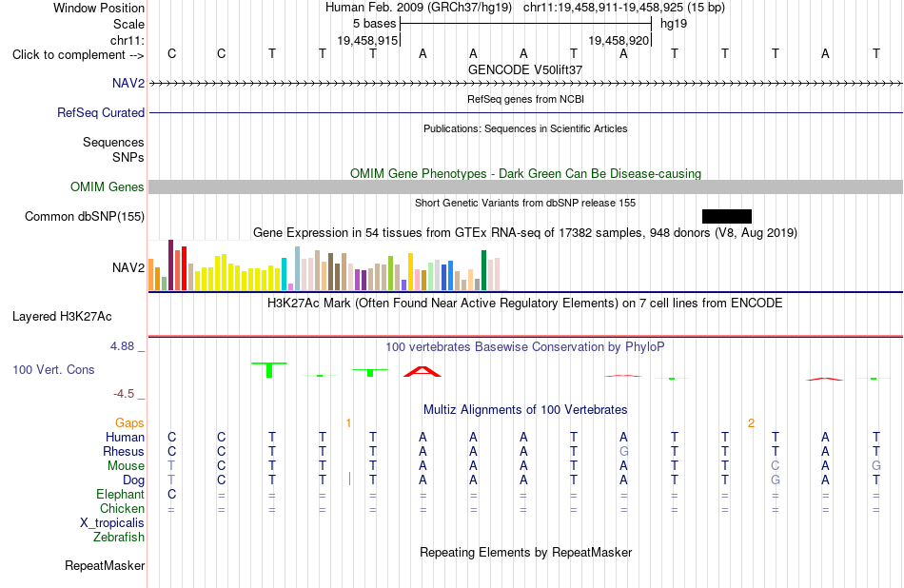This screenshot has width=904, height=588.
Task: Click the black Common dbSNP variant block
Action: [726, 216]
